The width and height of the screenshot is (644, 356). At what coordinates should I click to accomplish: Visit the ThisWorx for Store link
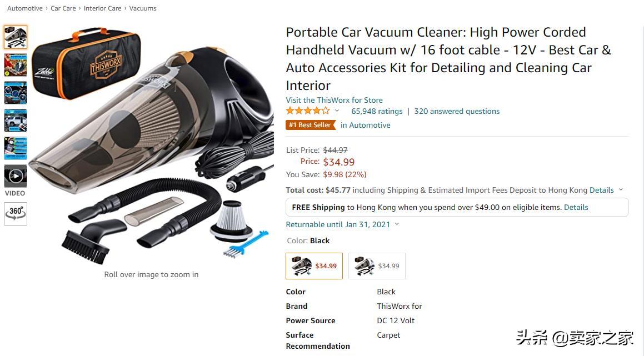(335, 100)
